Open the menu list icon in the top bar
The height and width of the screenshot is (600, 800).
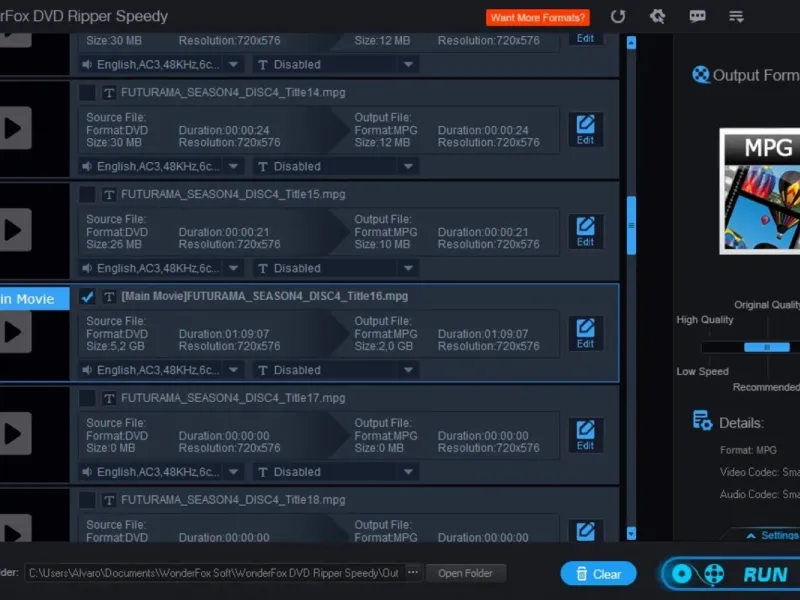[x=736, y=17]
